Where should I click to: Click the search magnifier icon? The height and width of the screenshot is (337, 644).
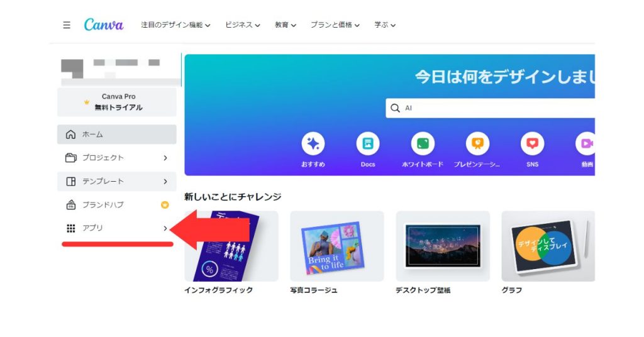coord(395,108)
